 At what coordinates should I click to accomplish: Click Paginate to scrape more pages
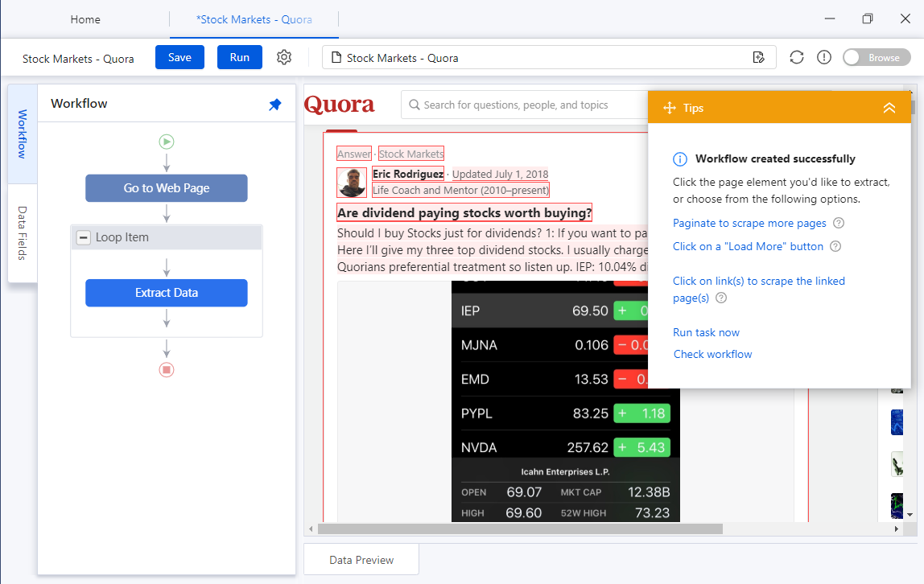pos(749,223)
